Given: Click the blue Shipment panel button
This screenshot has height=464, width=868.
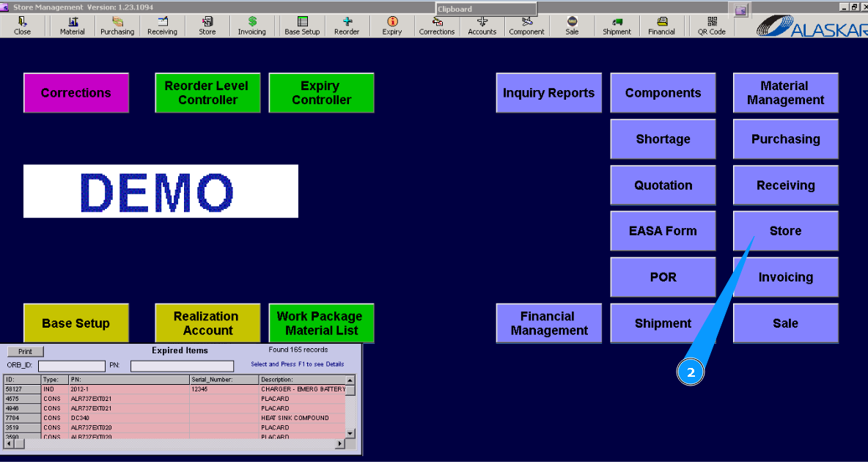Looking at the screenshot, I should (x=663, y=323).
